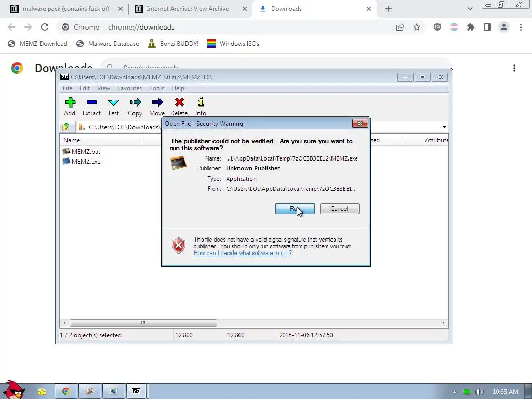Click the Chrome back arrow
Image resolution: width=532 pixels, height=399 pixels.
(x=11, y=27)
